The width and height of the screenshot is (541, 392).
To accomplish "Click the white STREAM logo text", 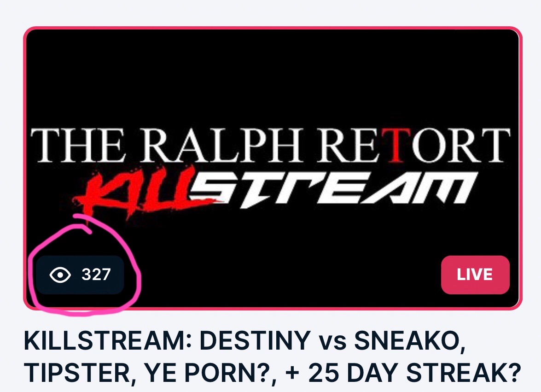I will point(331,190).
